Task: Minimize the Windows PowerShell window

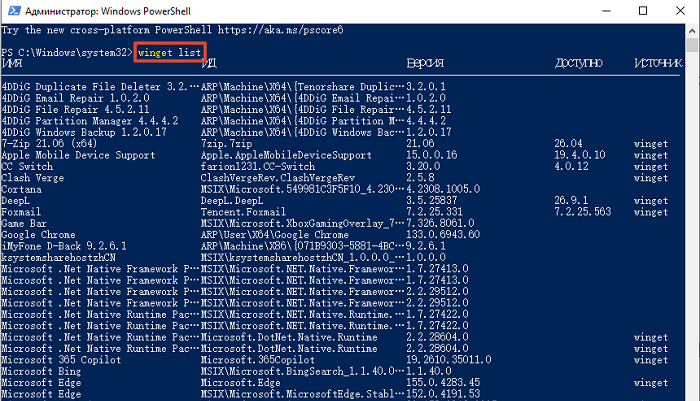Action: coord(606,11)
